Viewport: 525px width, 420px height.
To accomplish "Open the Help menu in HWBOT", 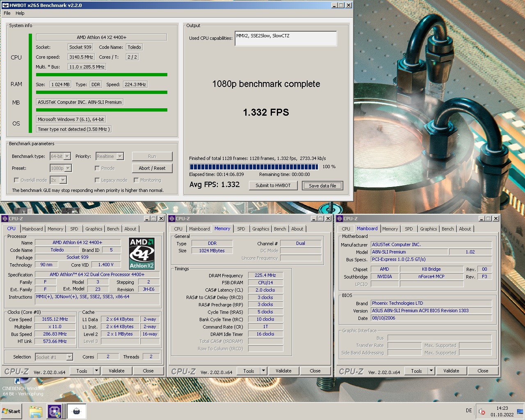I will pyautogui.click(x=20, y=13).
